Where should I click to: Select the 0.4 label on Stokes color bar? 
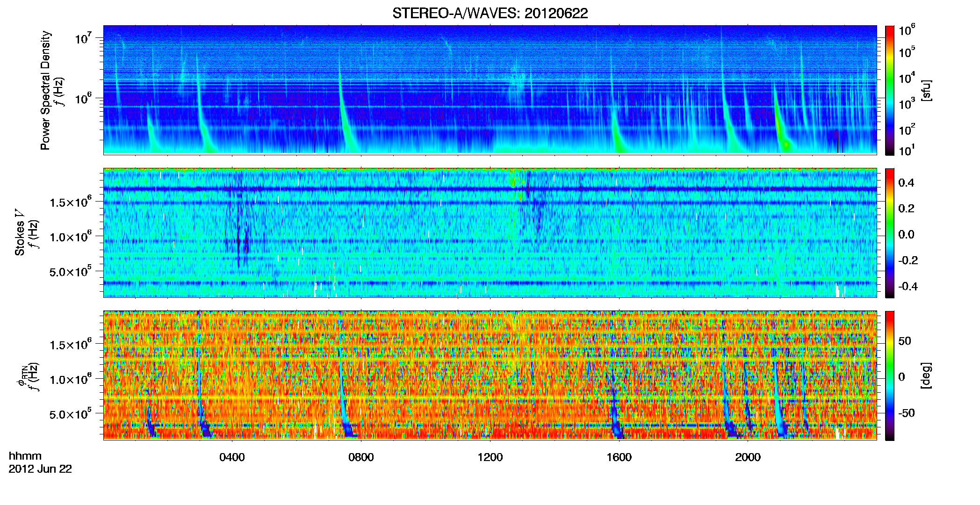point(906,182)
